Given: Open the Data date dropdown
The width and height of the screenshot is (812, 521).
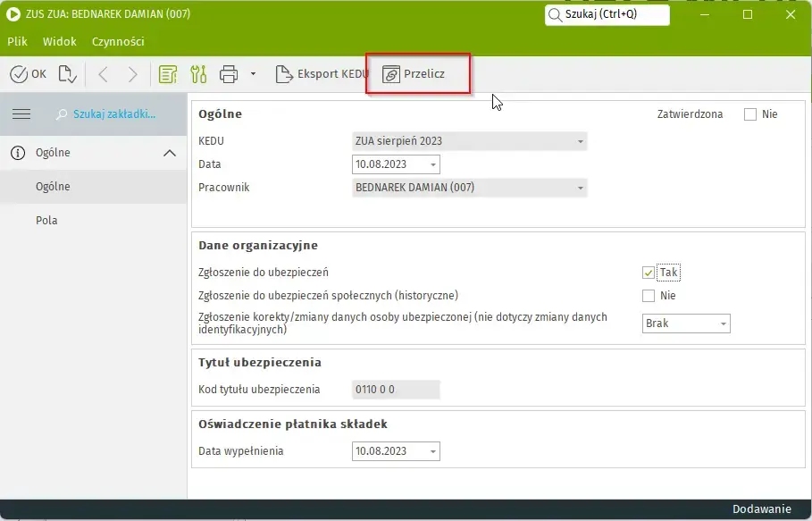Looking at the screenshot, I should pyautogui.click(x=433, y=165).
